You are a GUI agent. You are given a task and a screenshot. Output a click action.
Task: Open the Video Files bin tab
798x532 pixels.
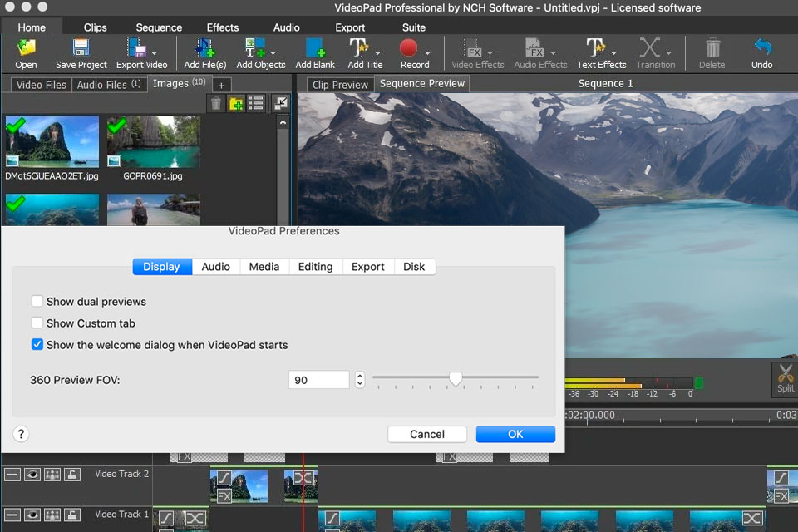42,85
